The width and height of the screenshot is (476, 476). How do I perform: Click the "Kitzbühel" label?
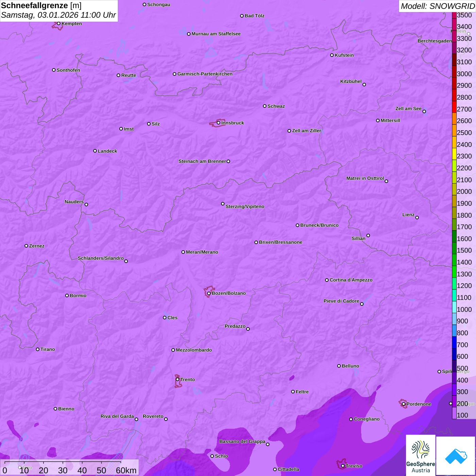(351, 81)
